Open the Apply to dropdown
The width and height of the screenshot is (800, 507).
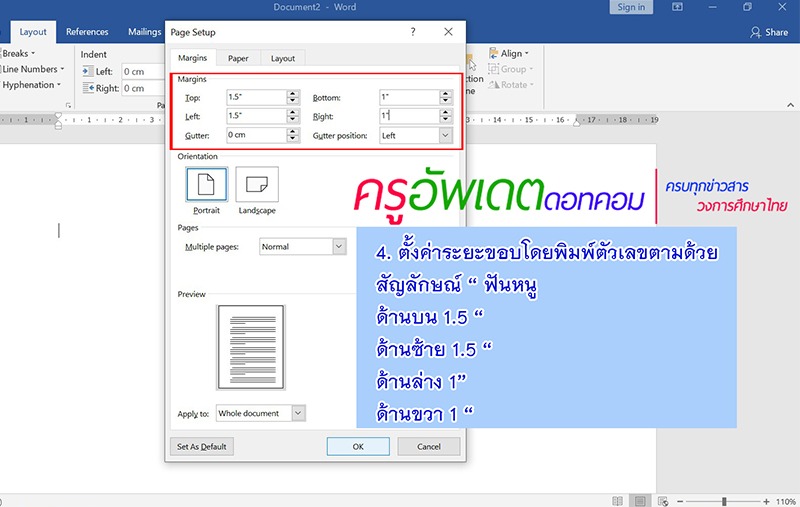click(x=299, y=413)
